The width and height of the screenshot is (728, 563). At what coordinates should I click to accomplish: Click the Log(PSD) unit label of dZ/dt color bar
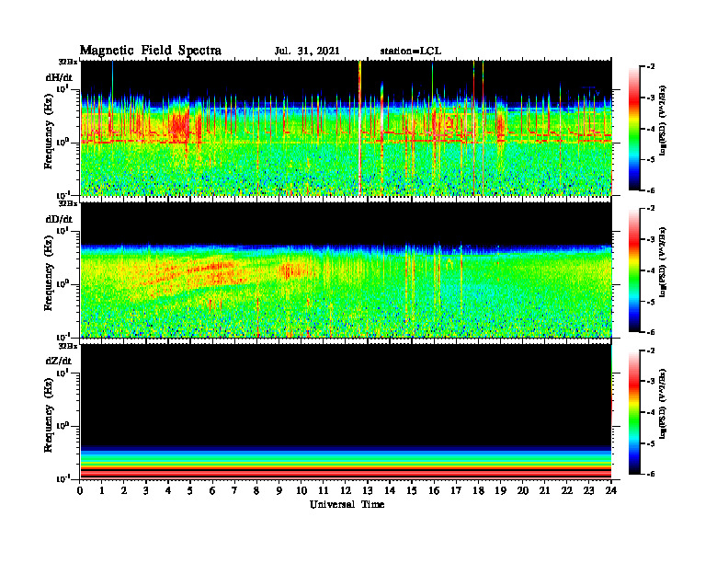663,404
